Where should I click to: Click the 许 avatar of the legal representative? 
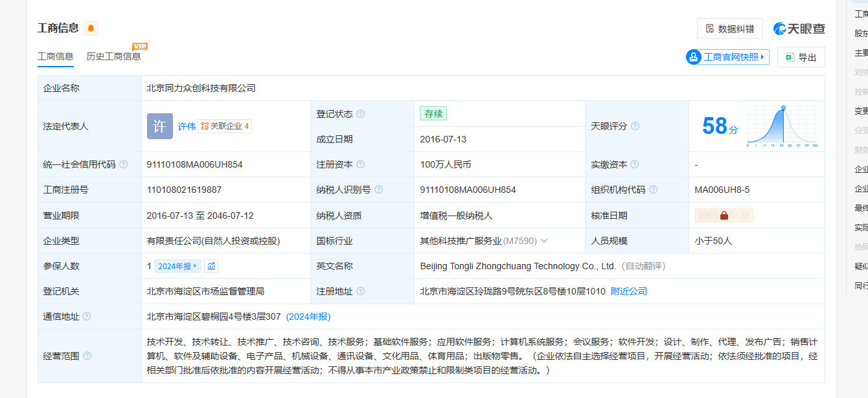click(159, 126)
